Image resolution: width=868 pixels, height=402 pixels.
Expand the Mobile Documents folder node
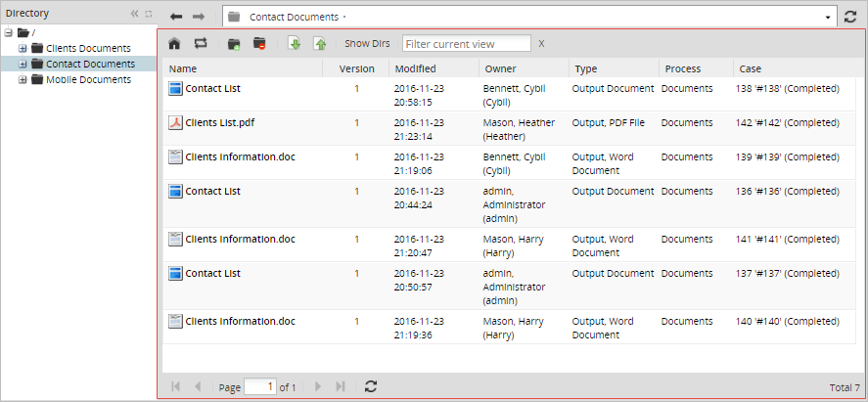coord(23,79)
